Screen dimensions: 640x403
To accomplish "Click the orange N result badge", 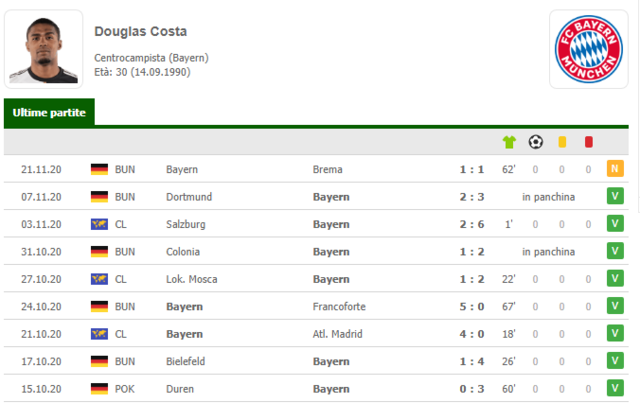I will click(x=615, y=169).
